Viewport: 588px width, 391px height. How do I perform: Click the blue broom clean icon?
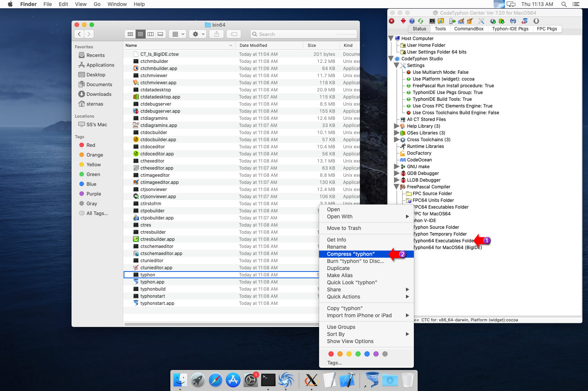pos(461,21)
